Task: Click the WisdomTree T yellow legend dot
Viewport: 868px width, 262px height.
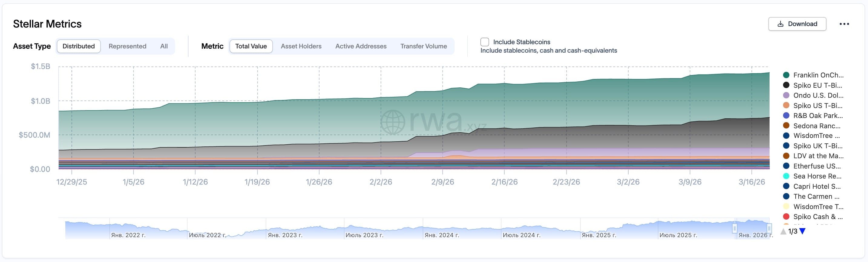Action: [786, 206]
